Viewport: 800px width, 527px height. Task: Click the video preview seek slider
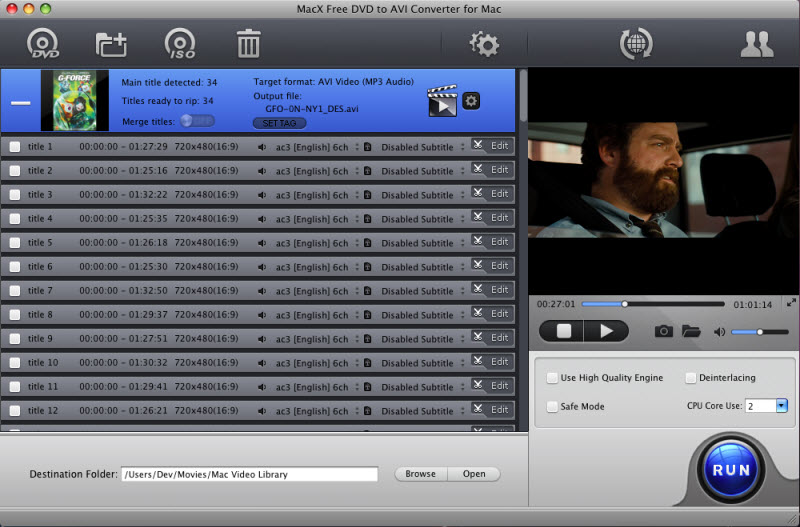click(x=653, y=304)
